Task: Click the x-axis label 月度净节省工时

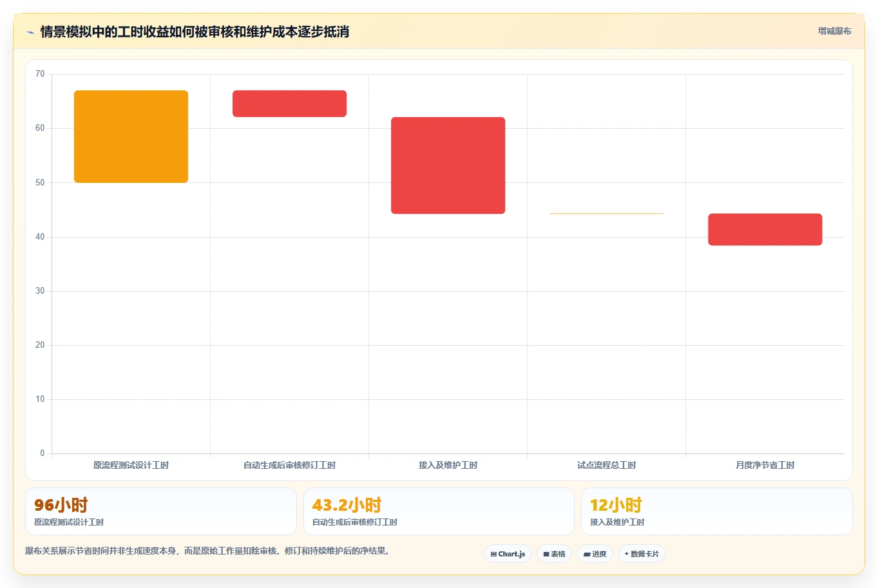Action: tap(765, 465)
